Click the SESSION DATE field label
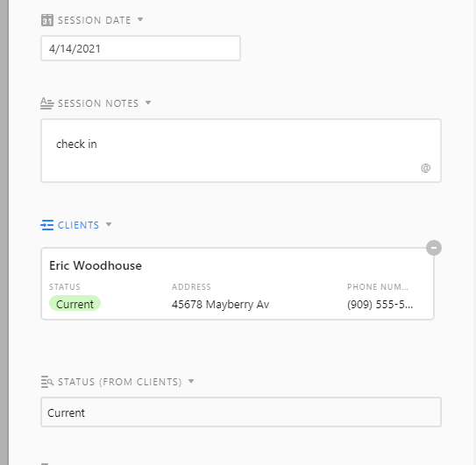 [x=94, y=20]
